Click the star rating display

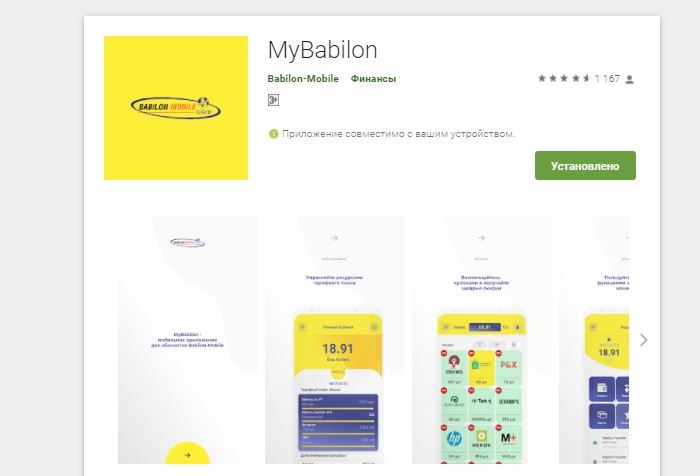pyautogui.click(x=564, y=79)
